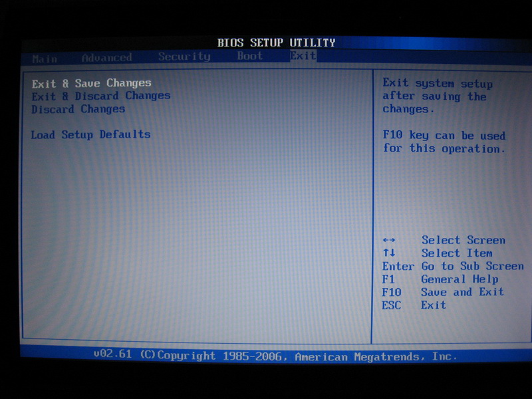The image size is (532, 399).
Task: Click the highlighted Exit tab
Action: (x=303, y=55)
